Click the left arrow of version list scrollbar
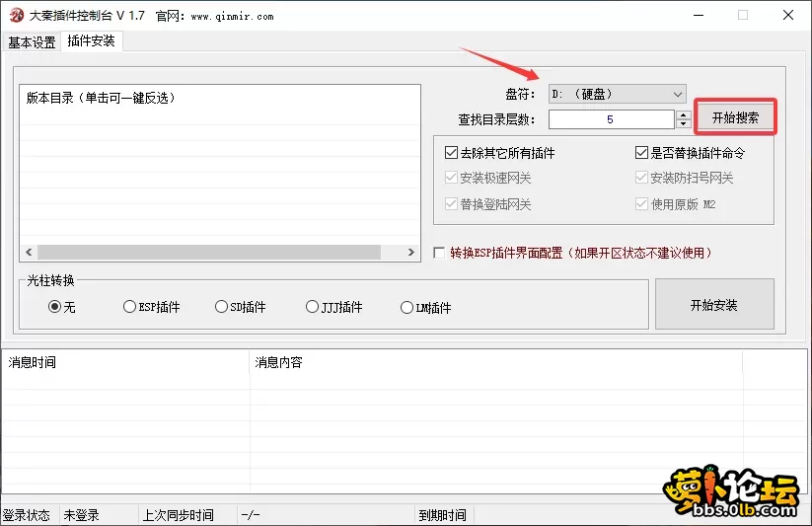Image resolution: width=812 pixels, height=526 pixels. pos(29,252)
